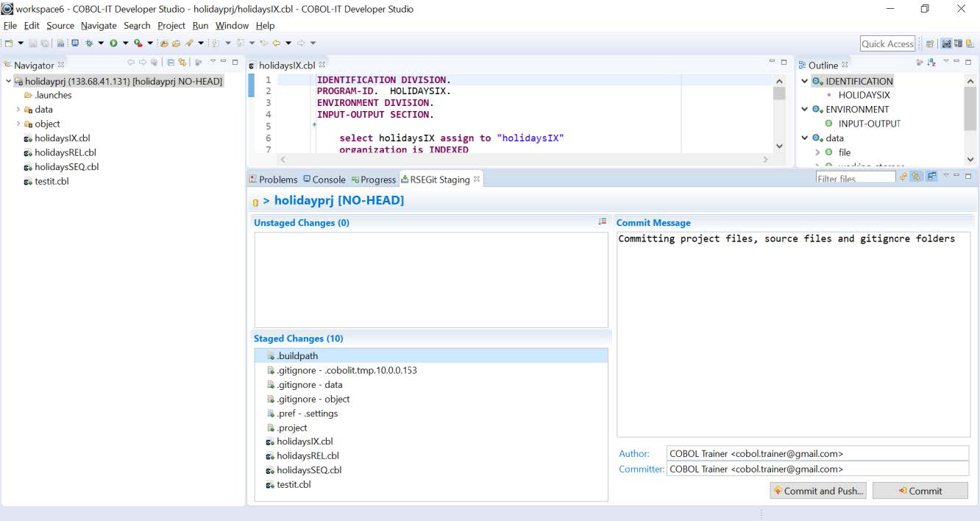Click Collapse All in the RSEGit Staging toolbar
The width and height of the screenshot is (980, 521).
click(903, 179)
